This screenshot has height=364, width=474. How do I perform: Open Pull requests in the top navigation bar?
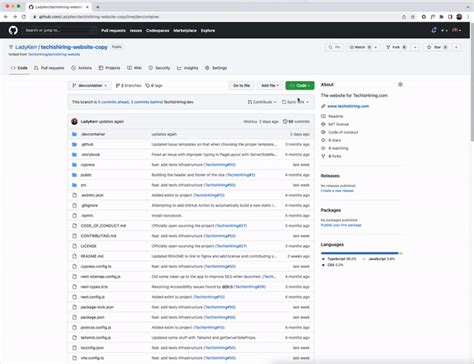click(113, 31)
